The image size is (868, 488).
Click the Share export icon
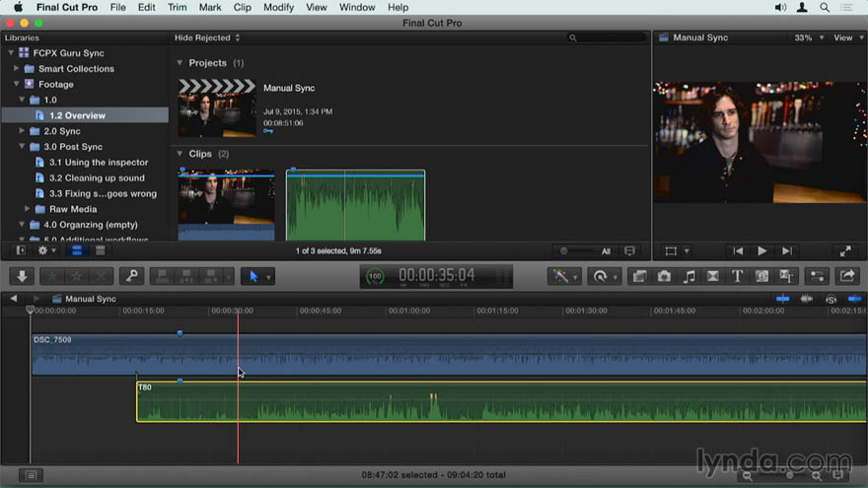[x=847, y=276]
